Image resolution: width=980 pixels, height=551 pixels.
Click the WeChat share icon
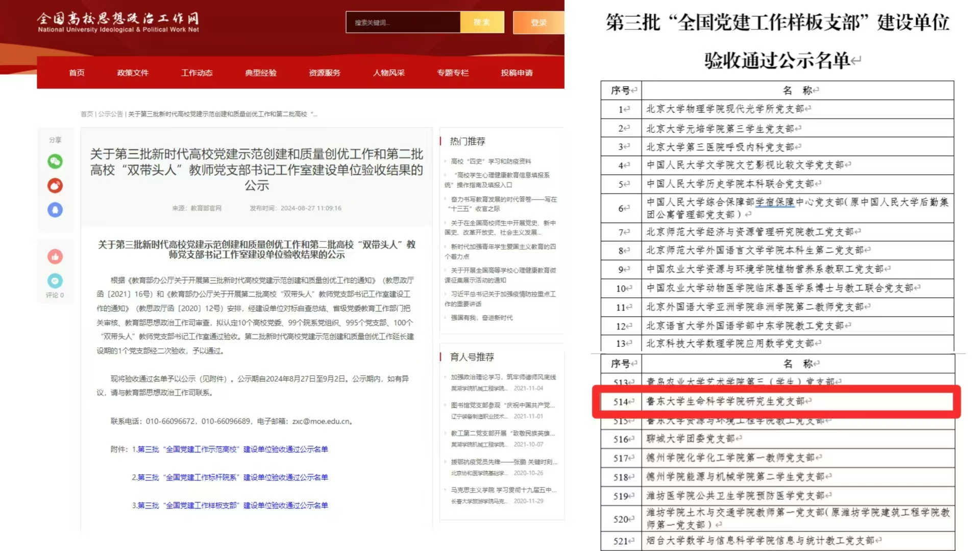[x=55, y=161]
